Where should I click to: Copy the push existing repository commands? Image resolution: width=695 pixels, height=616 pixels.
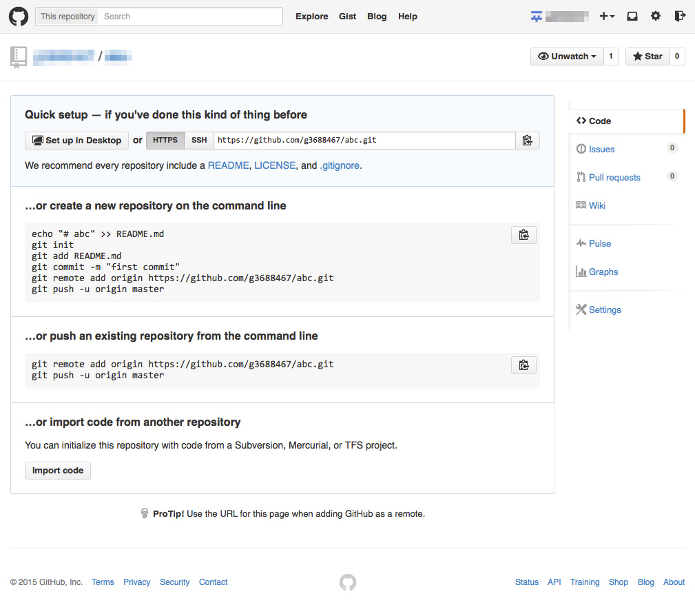tap(523, 365)
